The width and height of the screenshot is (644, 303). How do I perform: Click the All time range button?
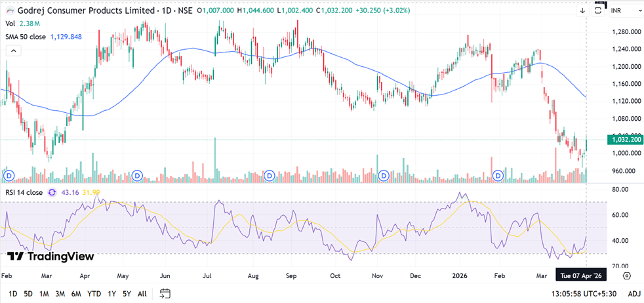click(x=142, y=293)
